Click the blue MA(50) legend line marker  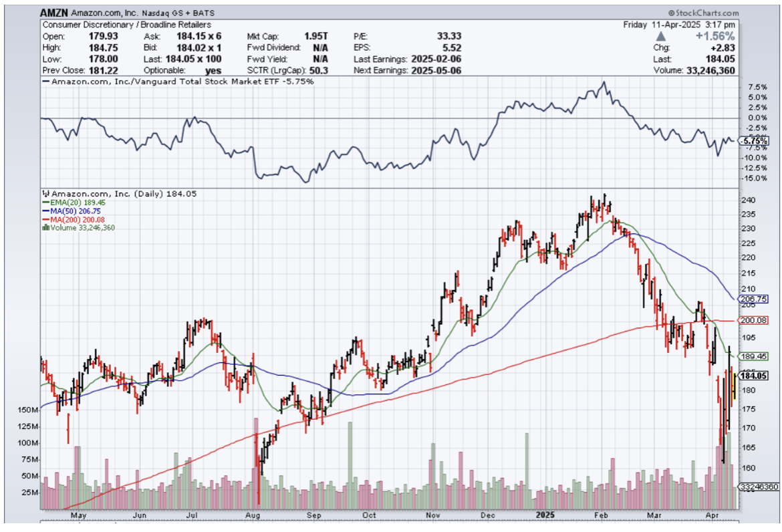pyautogui.click(x=44, y=211)
